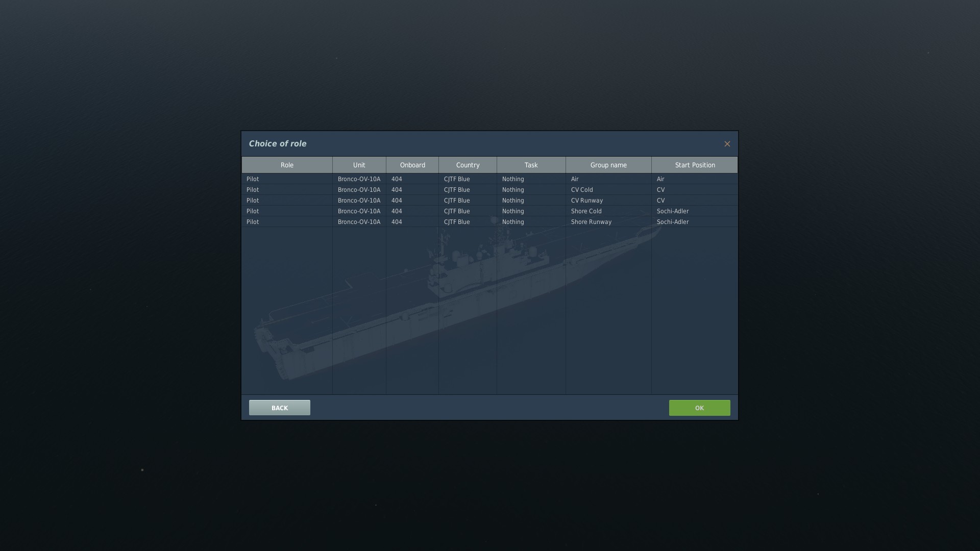Click onboard number 404 in the last row
The image size is (980, 551).
(x=397, y=222)
